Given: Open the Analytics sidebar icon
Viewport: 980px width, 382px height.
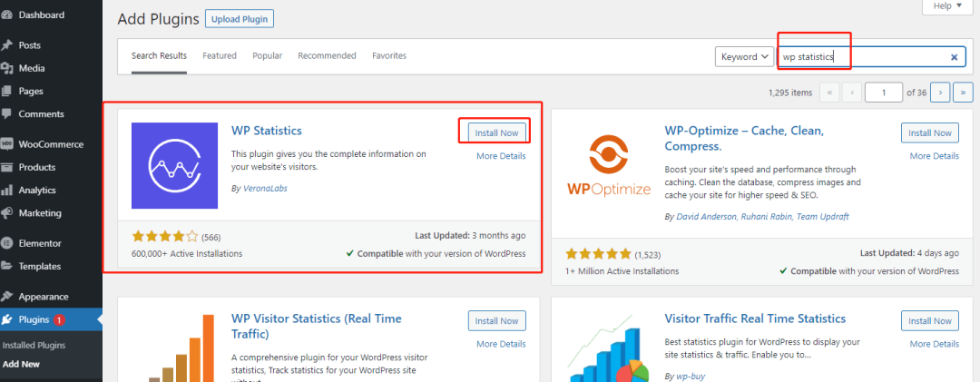Looking at the screenshot, I should tap(7, 191).
